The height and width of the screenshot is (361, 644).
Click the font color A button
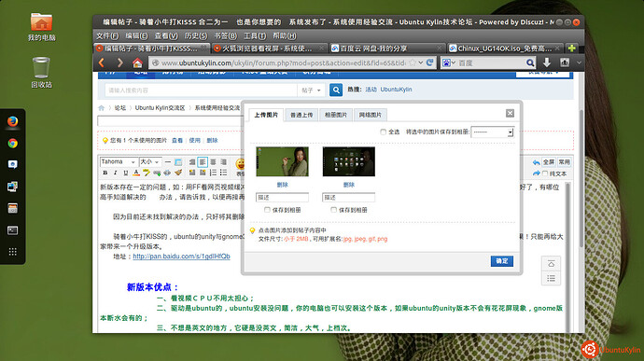(136, 173)
